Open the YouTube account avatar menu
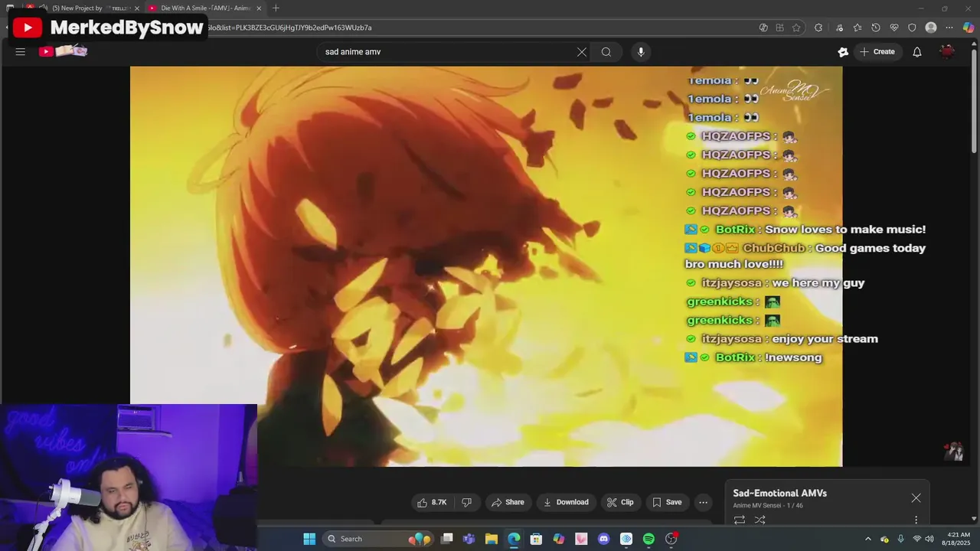 click(947, 52)
